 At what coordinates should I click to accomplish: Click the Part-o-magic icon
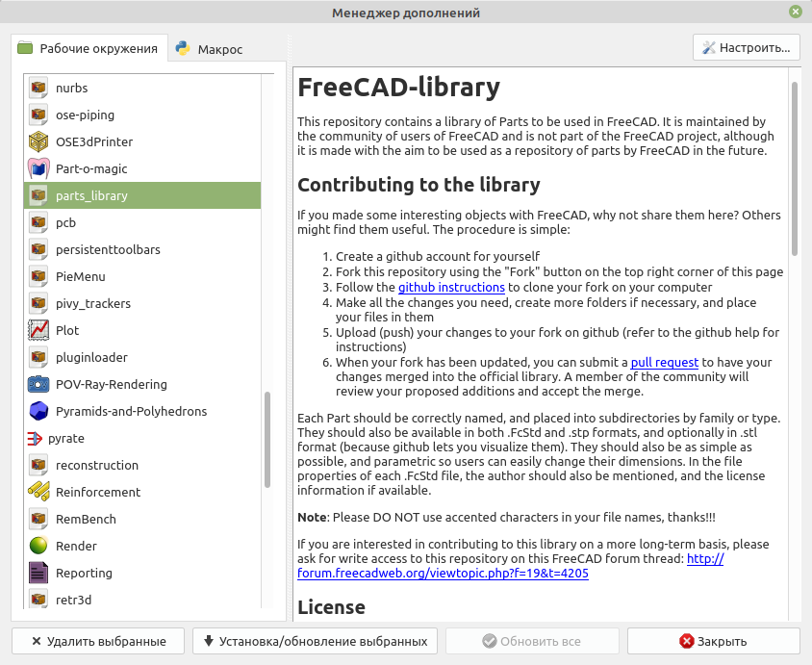[x=38, y=168]
